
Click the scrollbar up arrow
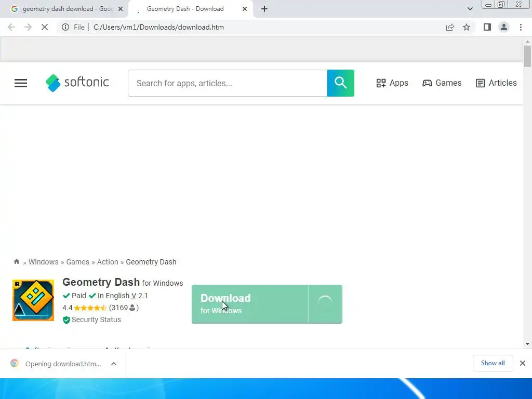point(527,42)
